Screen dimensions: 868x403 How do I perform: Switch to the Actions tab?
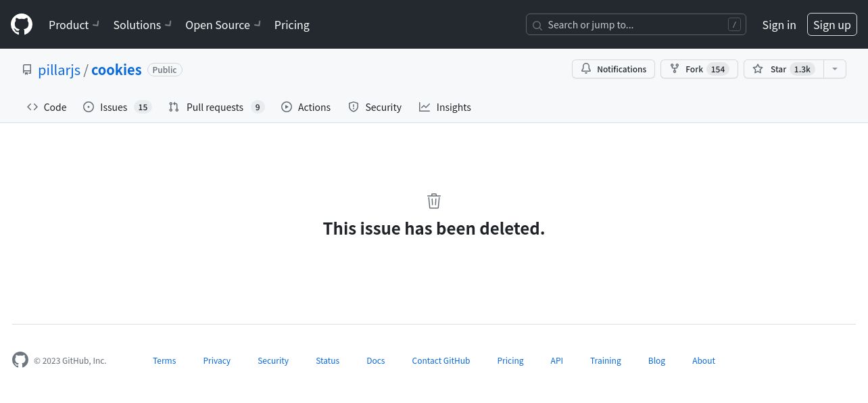(x=306, y=107)
